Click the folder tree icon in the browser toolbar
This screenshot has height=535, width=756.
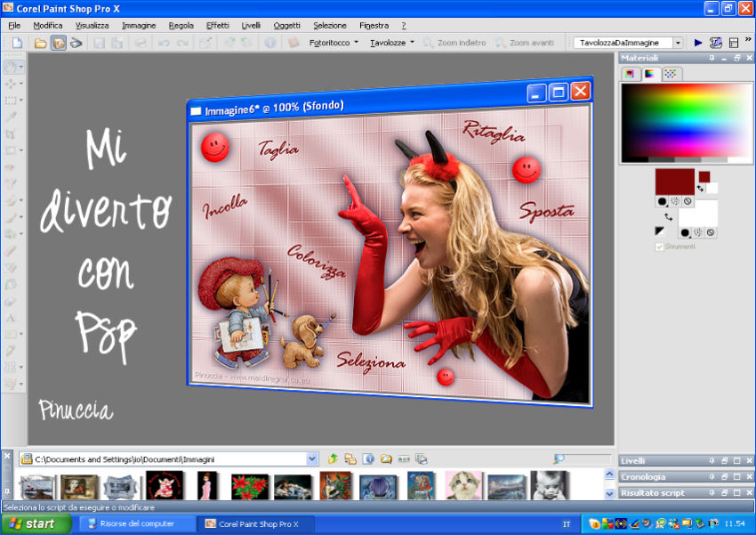click(x=350, y=458)
